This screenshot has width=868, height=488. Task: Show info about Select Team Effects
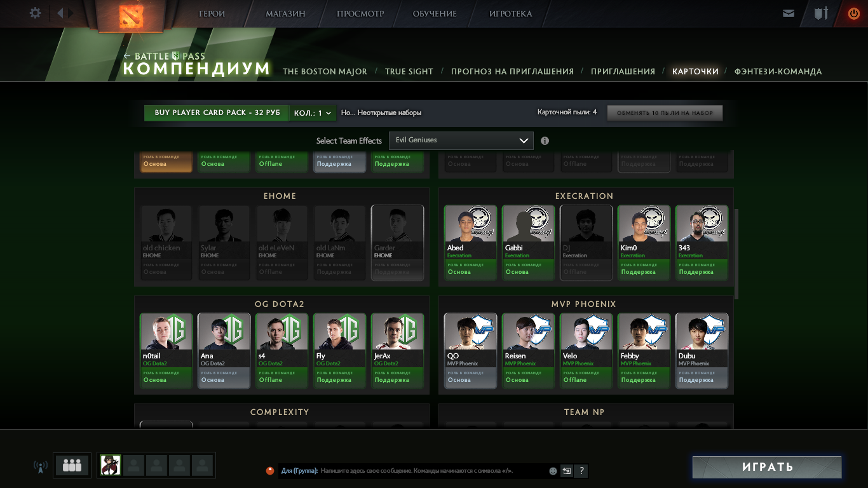point(545,141)
